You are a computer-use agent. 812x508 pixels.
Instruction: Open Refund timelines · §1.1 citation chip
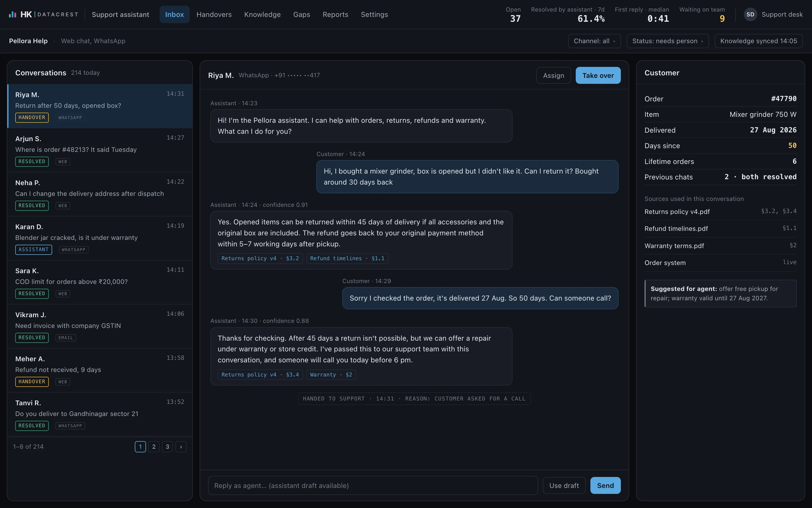tap(347, 258)
